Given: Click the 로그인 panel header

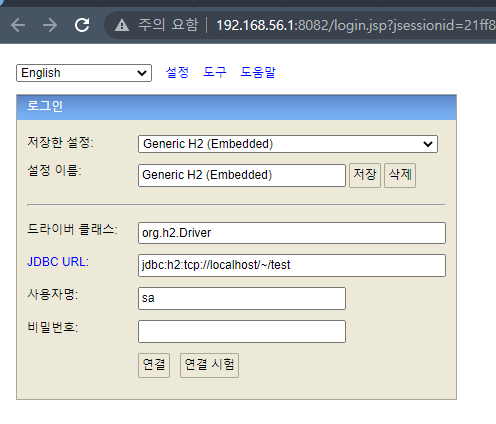Looking at the screenshot, I should tap(236, 107).
